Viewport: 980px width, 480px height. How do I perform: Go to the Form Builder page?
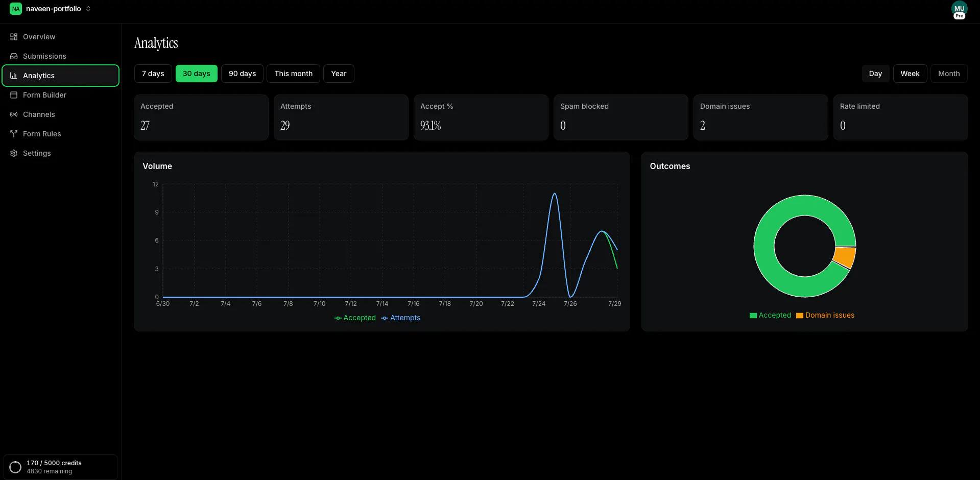pyautogui.click(x=61, y=95)
